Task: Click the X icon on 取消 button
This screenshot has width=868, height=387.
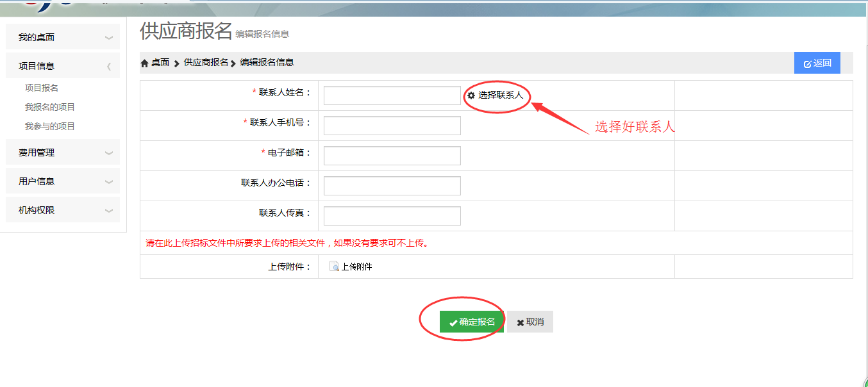Action: coord(520,322)
